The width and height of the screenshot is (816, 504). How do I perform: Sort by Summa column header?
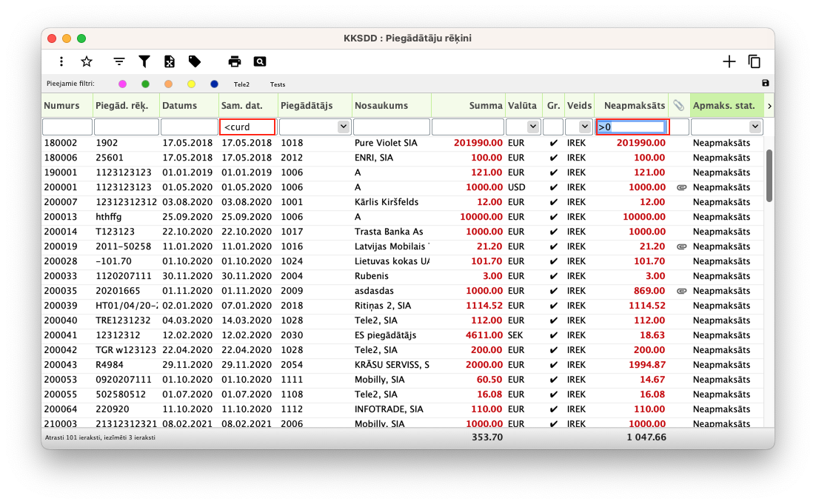click(x=486, y=106)
